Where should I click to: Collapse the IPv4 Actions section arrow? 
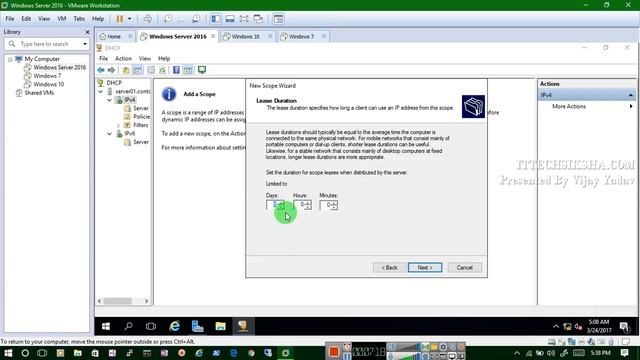click(631, 95)
